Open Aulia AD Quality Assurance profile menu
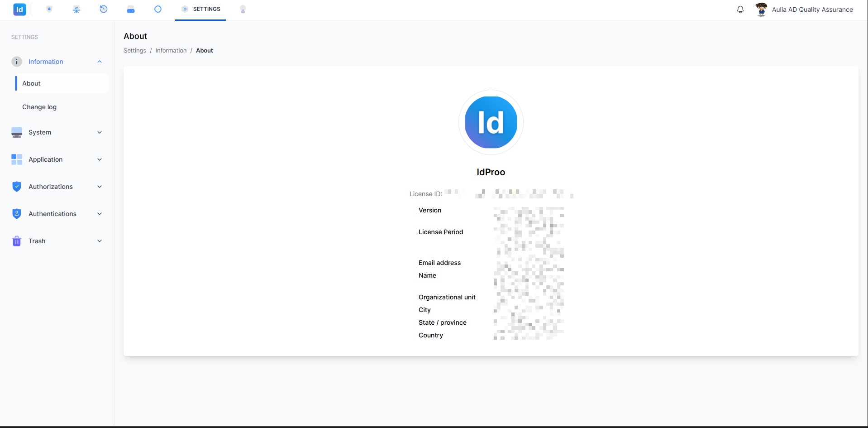 [x=812, y=10]
